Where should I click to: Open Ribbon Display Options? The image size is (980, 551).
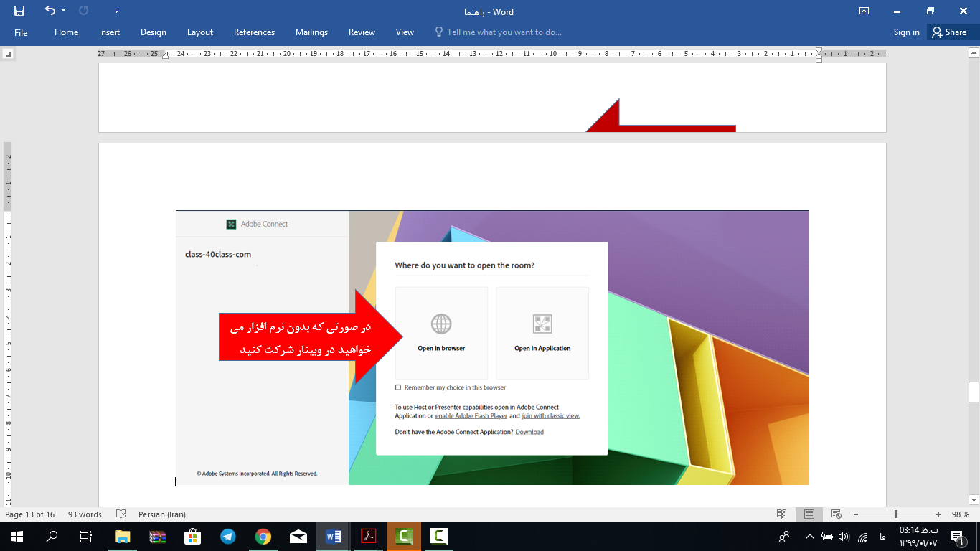(864, 11)
